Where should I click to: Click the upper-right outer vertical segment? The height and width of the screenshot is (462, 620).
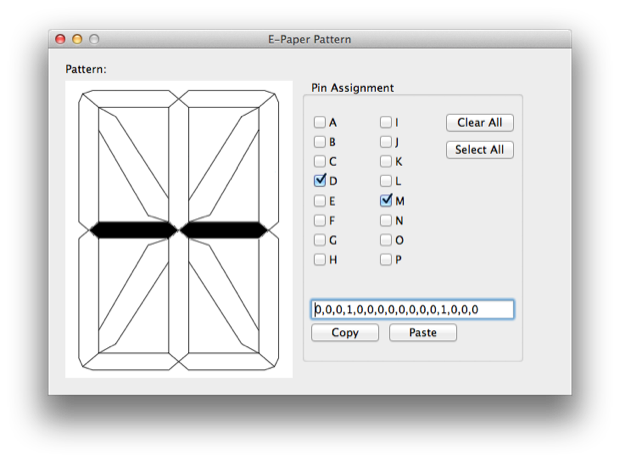tap(269, 162)
